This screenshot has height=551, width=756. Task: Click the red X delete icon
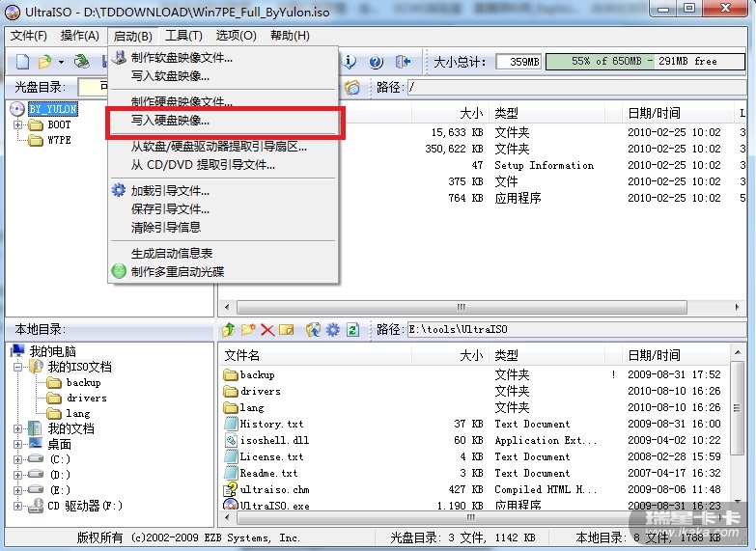click(x=267, y=330)
